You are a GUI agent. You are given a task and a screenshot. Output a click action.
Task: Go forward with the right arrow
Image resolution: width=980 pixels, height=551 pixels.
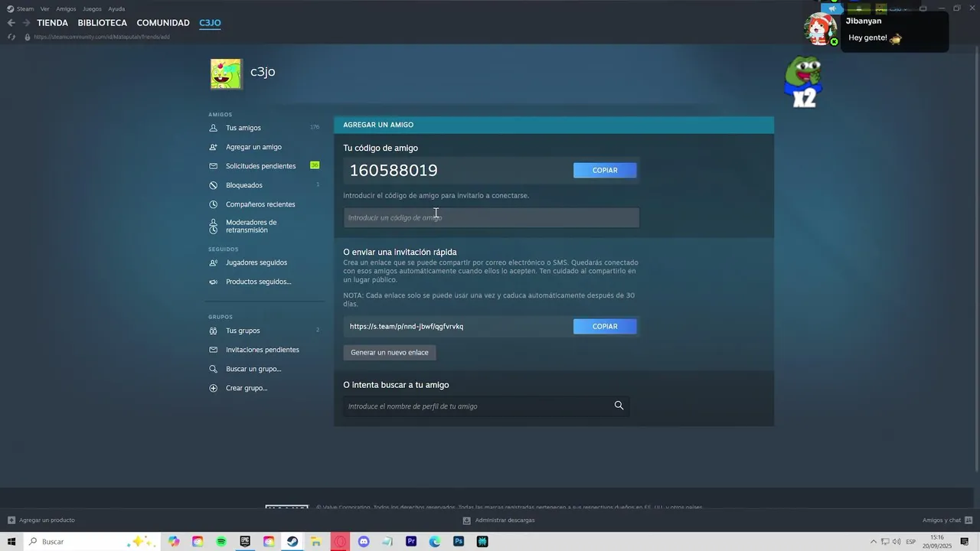pyautogui.click(x=26, y=23)
